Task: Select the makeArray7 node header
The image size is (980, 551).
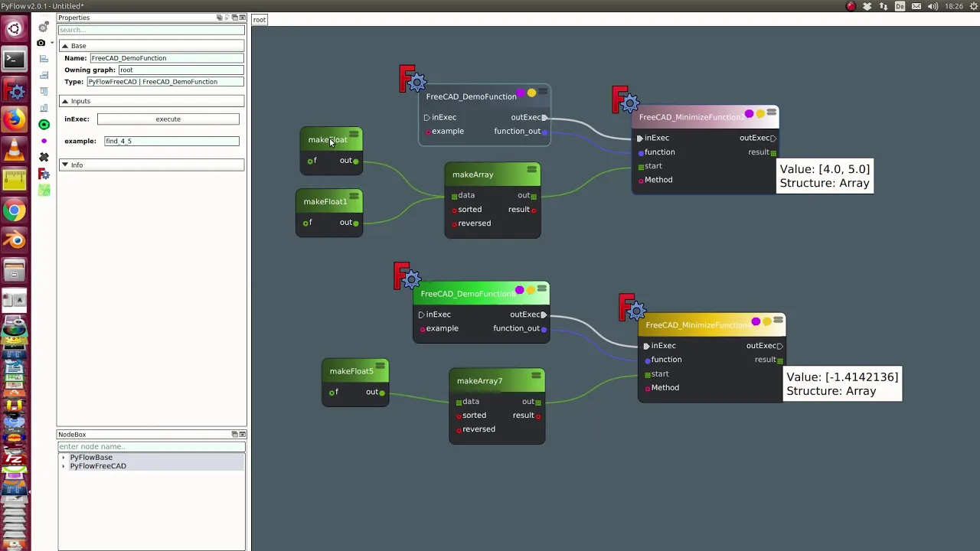Action: click(x=497, y=380)
